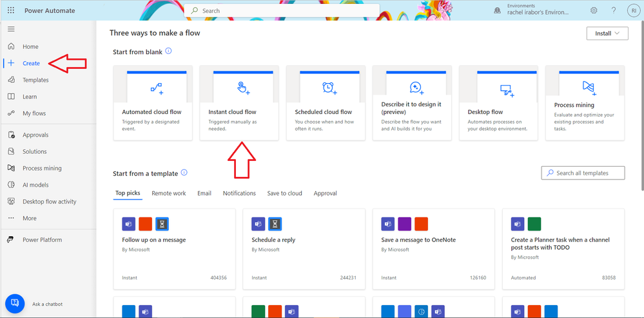Switch to the Top picks tab
The width and height of the screenshot is (644, 318).
point(128,193)
